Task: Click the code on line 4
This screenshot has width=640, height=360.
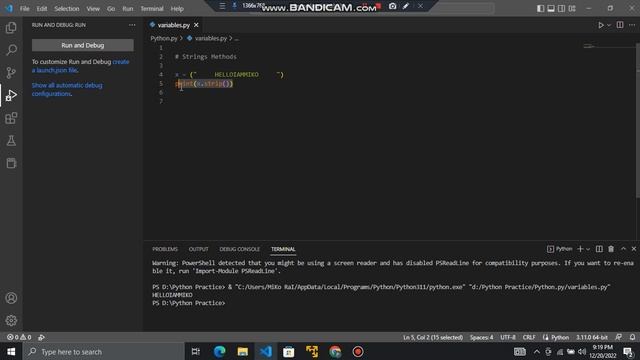Action: tap(229, 75)
